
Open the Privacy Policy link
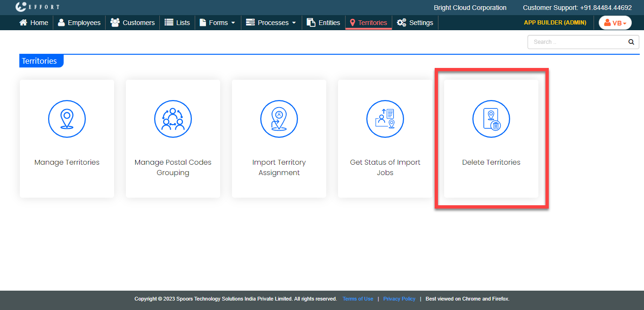[x=399, y=299]
